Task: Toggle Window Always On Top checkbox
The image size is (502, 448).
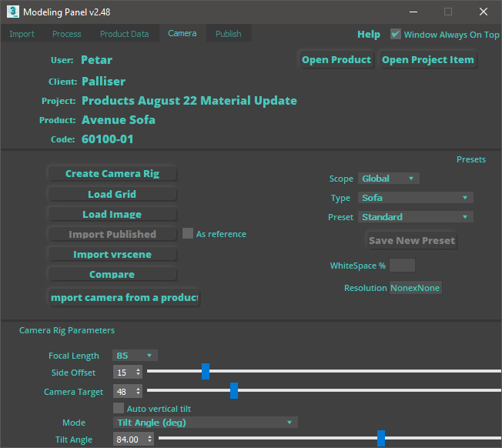Action: [396, 35]
